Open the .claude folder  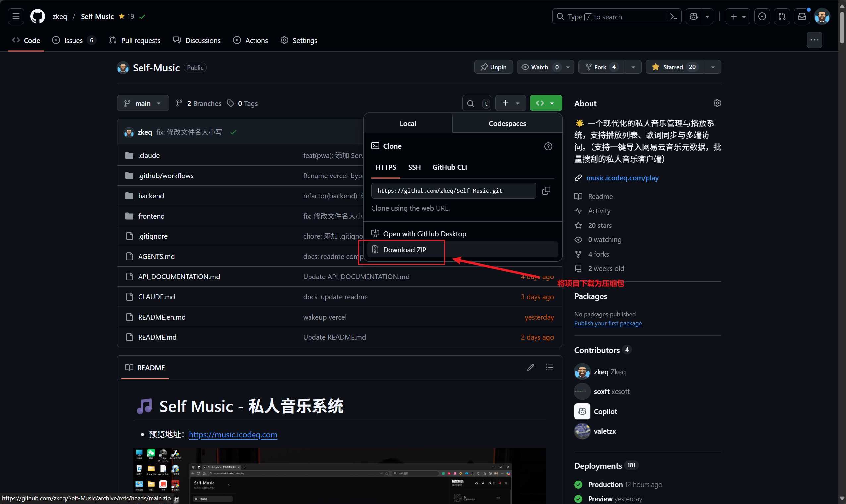click(149, 155)
